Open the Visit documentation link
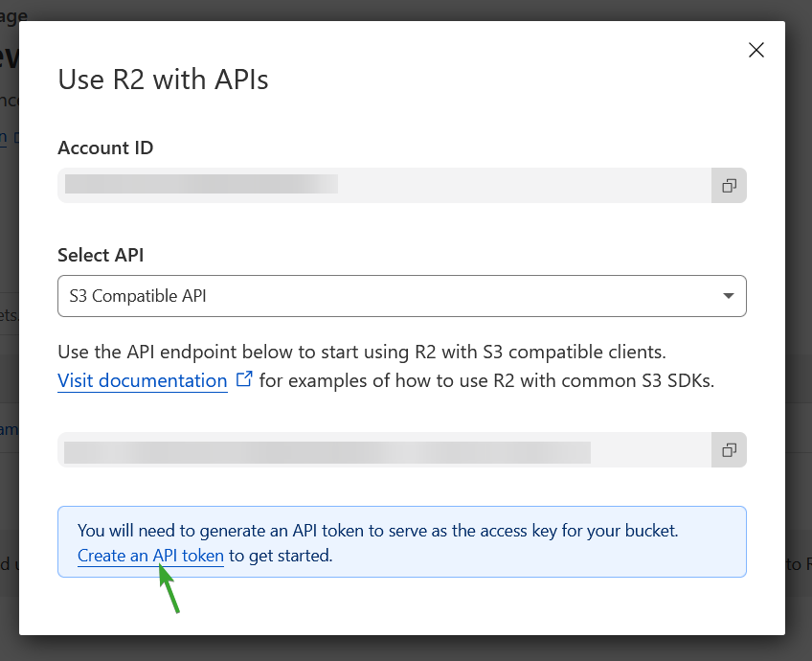The width and height of the screenshot is (812, 661). tap(143, 380)
